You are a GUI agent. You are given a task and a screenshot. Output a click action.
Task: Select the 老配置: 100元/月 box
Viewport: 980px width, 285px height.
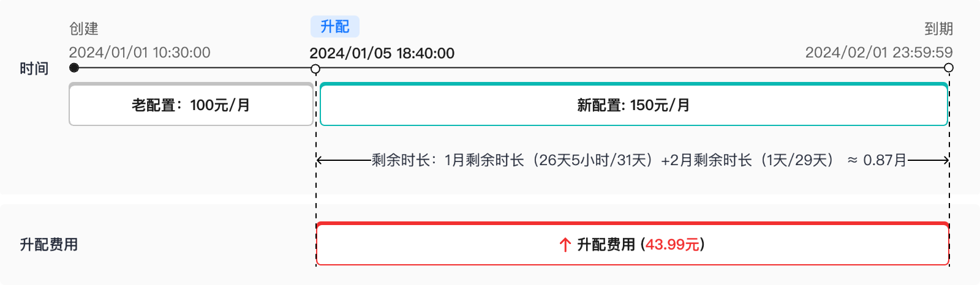[191, 104]
